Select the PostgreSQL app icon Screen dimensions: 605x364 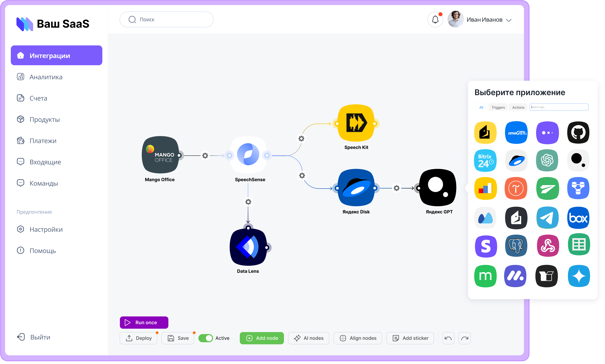click(x=516, y=246)
